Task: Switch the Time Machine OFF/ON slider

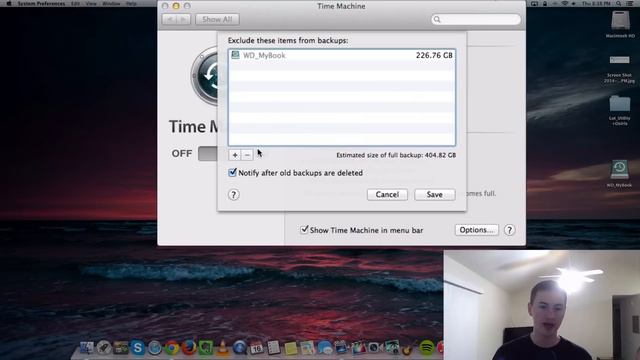Action: click(x=208, y=154)
